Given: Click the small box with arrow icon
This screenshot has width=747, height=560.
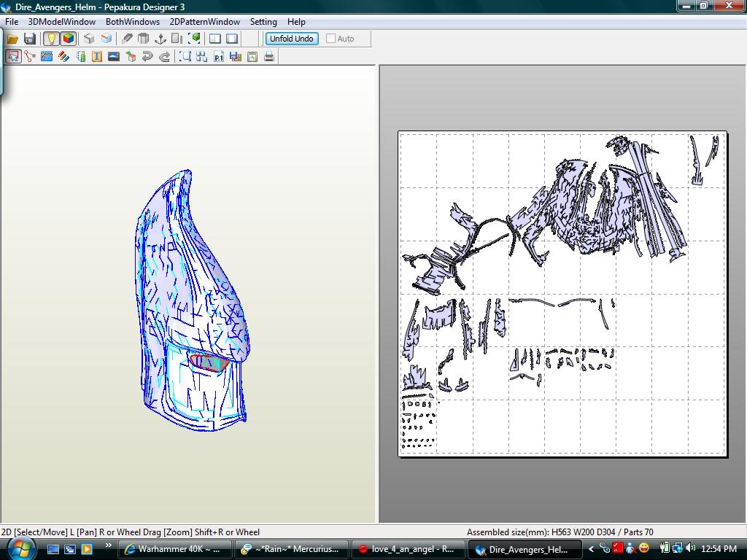Looking at the screenshot, I should 131,57.
